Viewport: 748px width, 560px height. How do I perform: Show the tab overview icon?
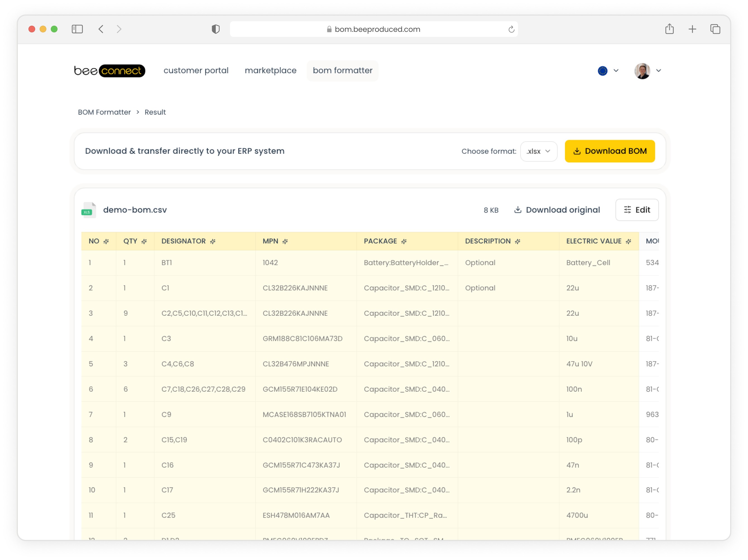[715, 29]
